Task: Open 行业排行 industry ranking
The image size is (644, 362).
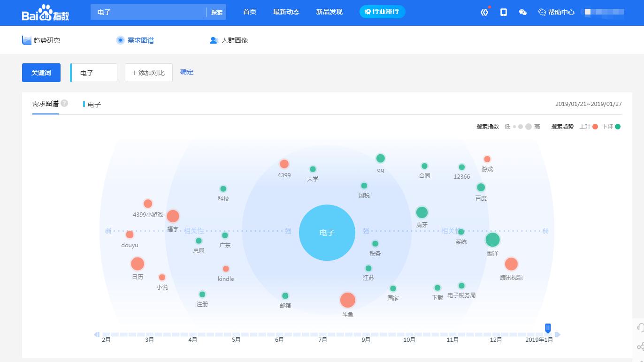Action: 382,12
